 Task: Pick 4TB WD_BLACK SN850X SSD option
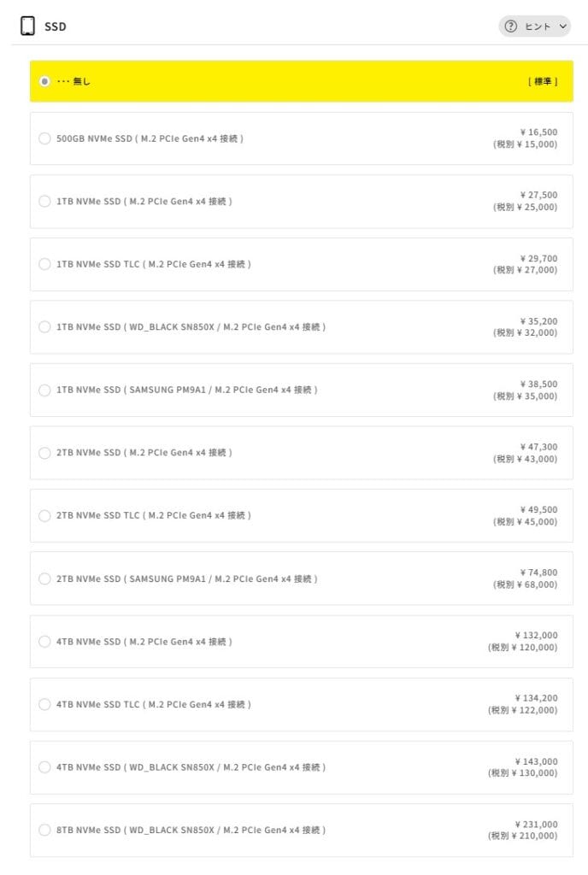(44, 766)
